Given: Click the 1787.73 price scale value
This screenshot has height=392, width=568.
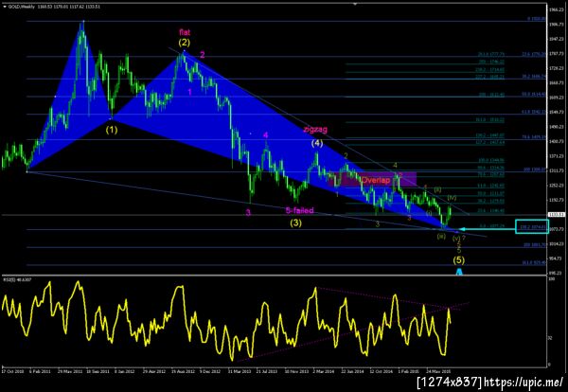Looking at the screenshot, I should [x=558, y=54].
